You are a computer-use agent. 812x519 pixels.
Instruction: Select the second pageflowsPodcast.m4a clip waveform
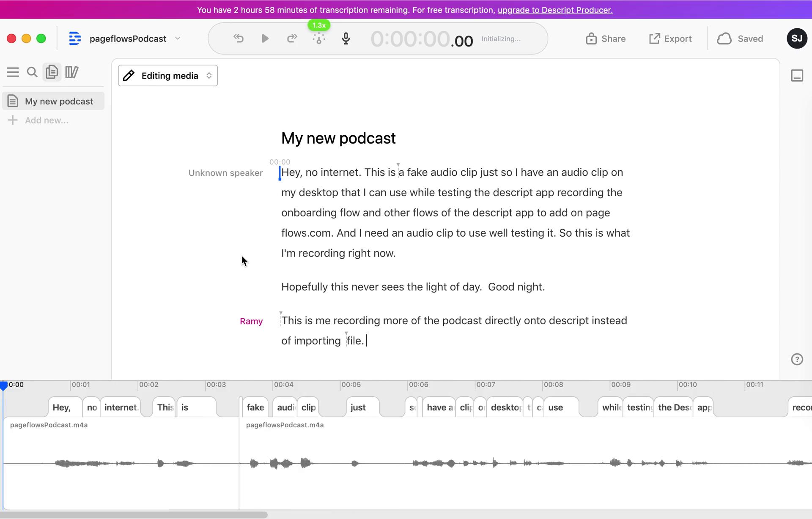point(525,463)
